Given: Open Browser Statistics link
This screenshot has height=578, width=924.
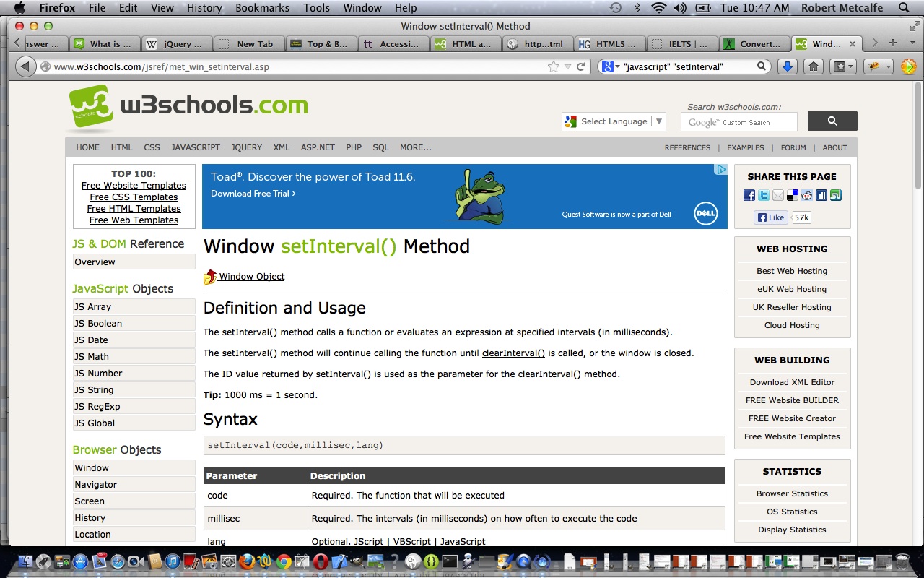Looking at the screenshot, I should point(792,493).
